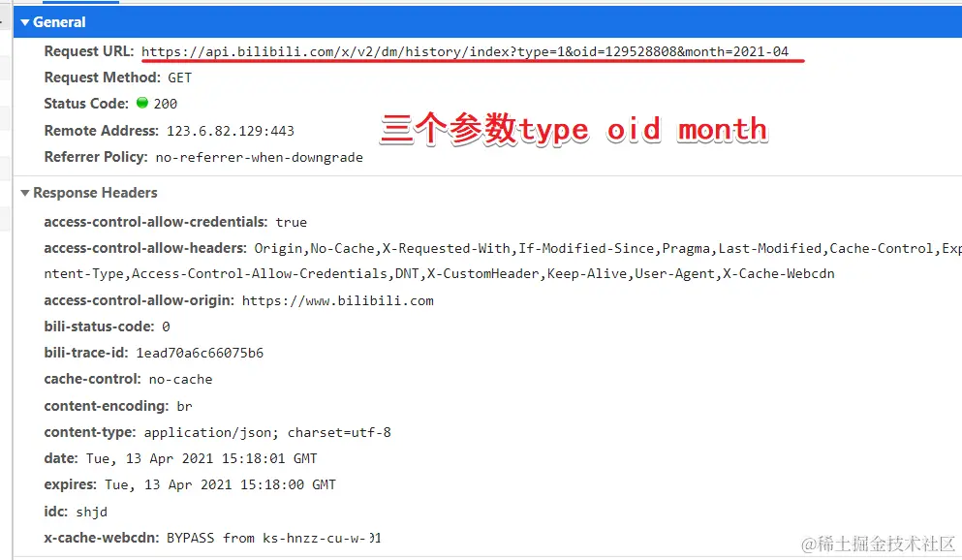Select the bili-status-code 0 value
Image resolution: width=962 pixels, height=560 pixels.
point(166,327)
